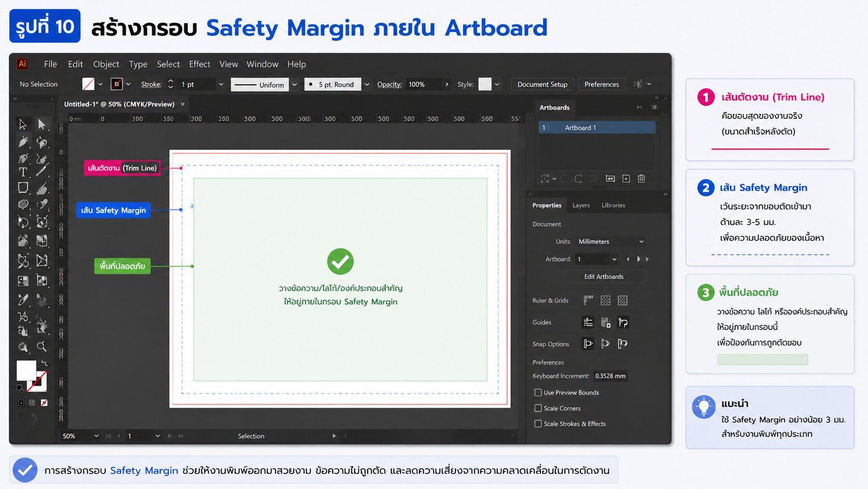The width and height of the screenshot is (868, 489).
Task: Click the white Fill box in toolbox
Action: pyautogui.click(x=26, y=371)
